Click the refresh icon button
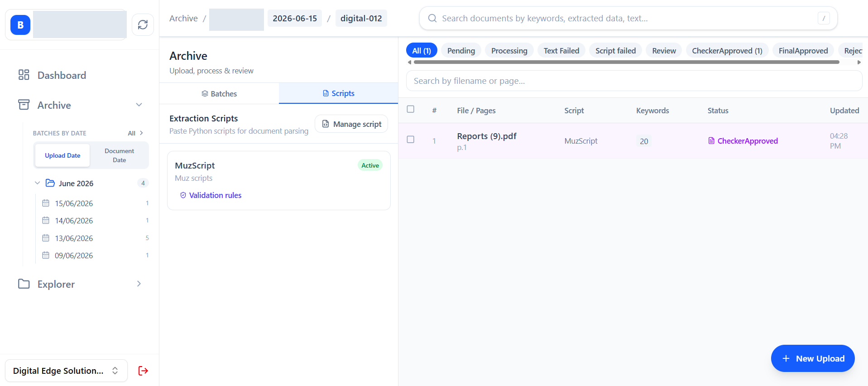This screenshot has width=868, height=386. [143, 24]
